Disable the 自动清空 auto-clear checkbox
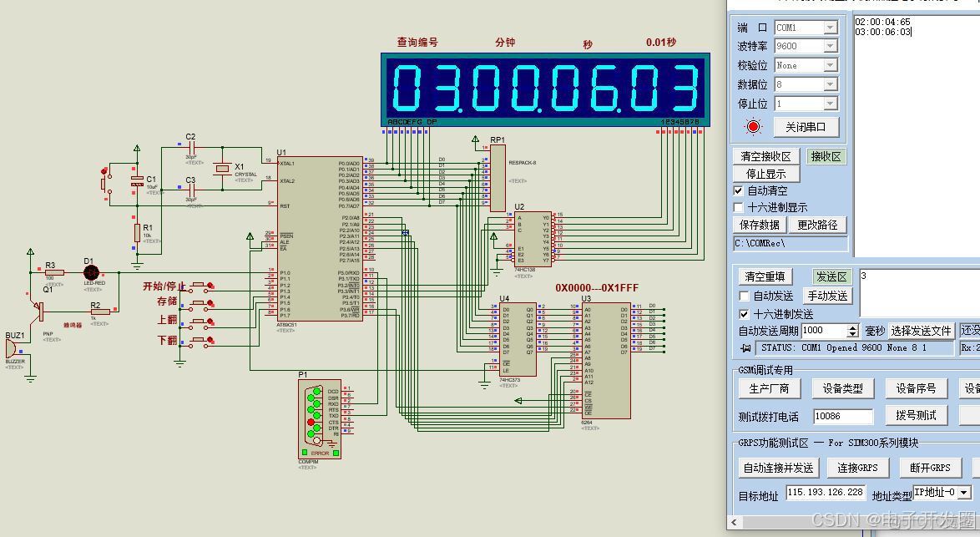 738,190
